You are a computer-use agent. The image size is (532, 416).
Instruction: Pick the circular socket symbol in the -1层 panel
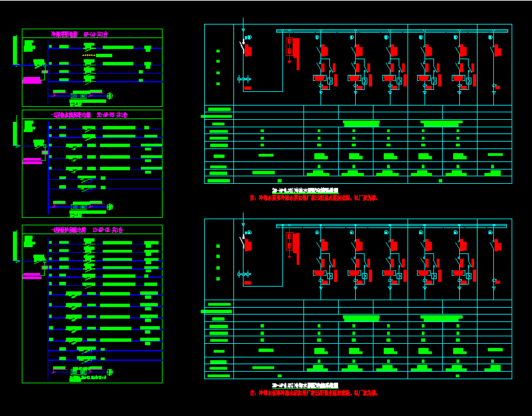(110, 372)
